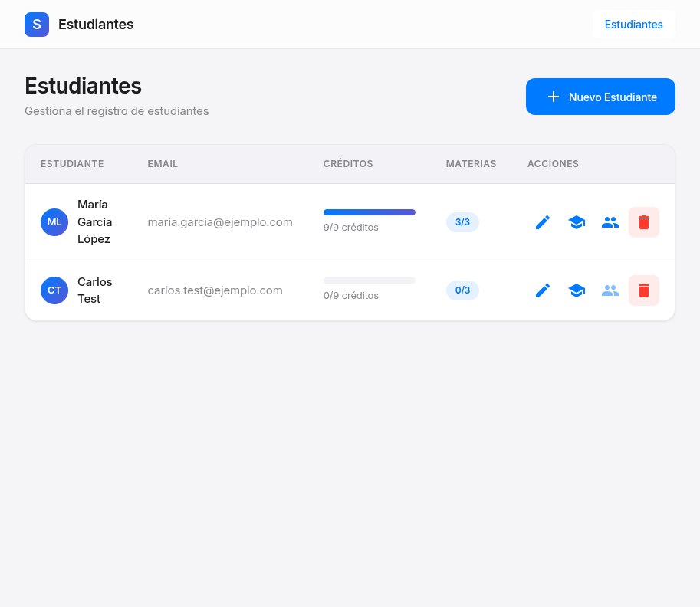
Task: Click the carlos.test@ejemplo.com email
Action: tap(215, 290)
